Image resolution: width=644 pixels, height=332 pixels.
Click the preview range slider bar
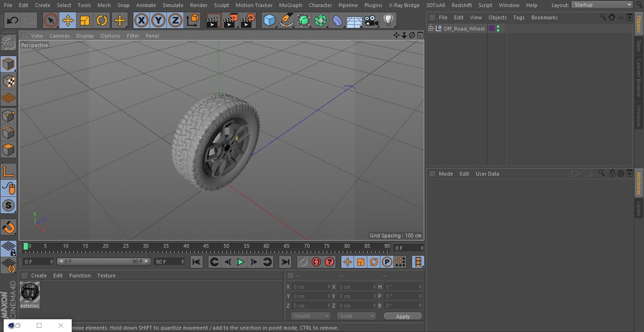tap(103, 261)
